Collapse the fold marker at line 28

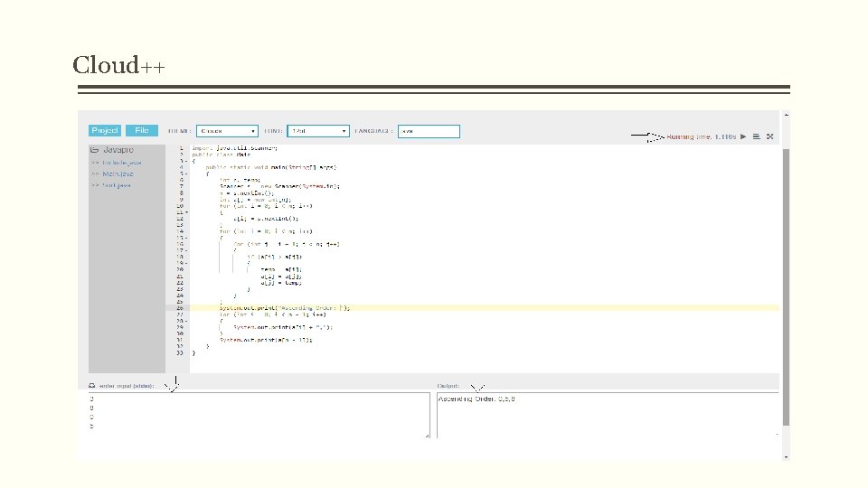186,321
